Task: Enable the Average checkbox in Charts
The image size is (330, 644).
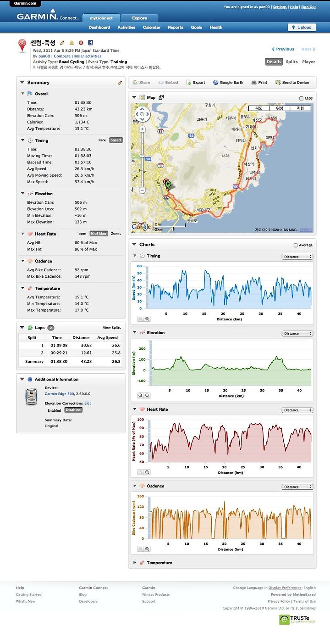Action: coord(295,245)
